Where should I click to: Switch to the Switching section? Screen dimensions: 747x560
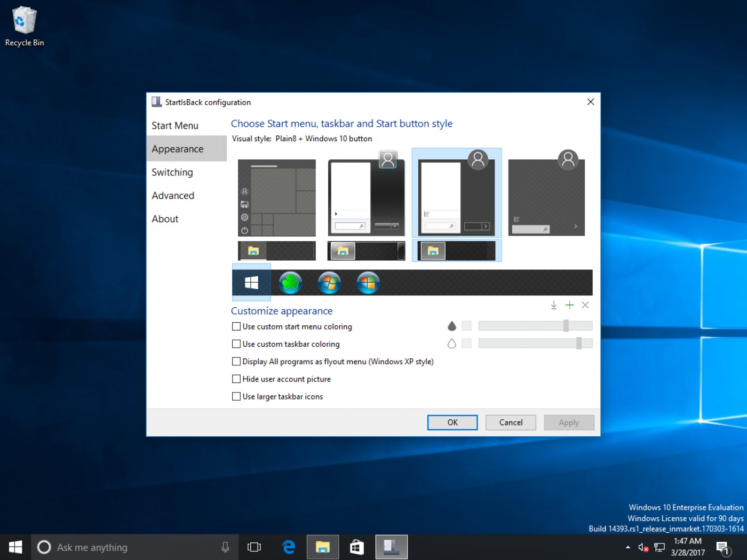pos(187,172)
